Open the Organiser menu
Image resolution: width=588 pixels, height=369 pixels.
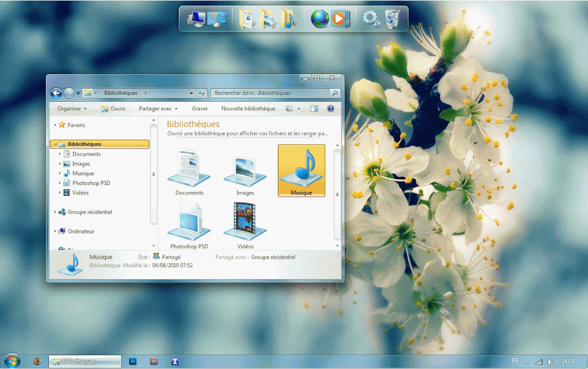coord(72,109)
